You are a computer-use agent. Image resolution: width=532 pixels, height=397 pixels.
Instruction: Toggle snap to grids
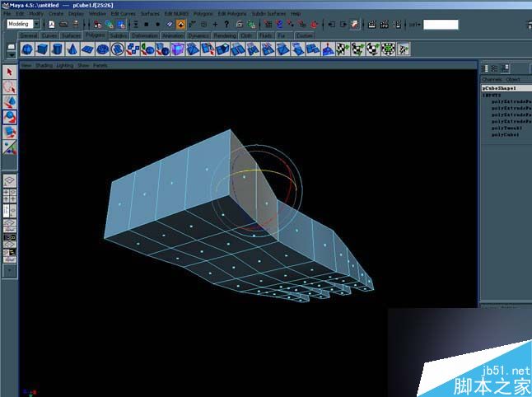268,25
